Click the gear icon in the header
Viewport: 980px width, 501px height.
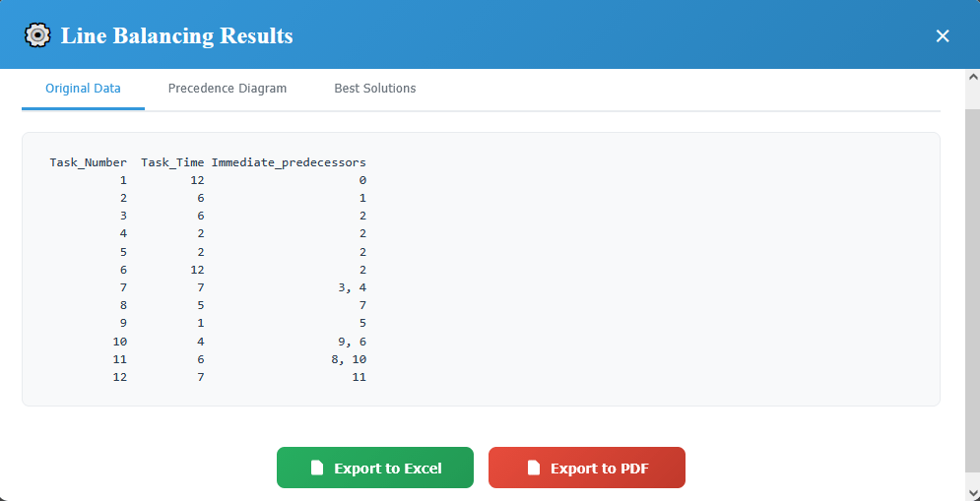(37, 35)
